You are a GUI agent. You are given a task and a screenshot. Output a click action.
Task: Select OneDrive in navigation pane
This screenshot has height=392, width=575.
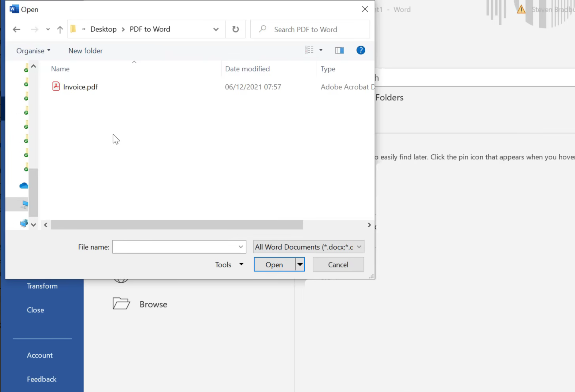pos(24,186)
